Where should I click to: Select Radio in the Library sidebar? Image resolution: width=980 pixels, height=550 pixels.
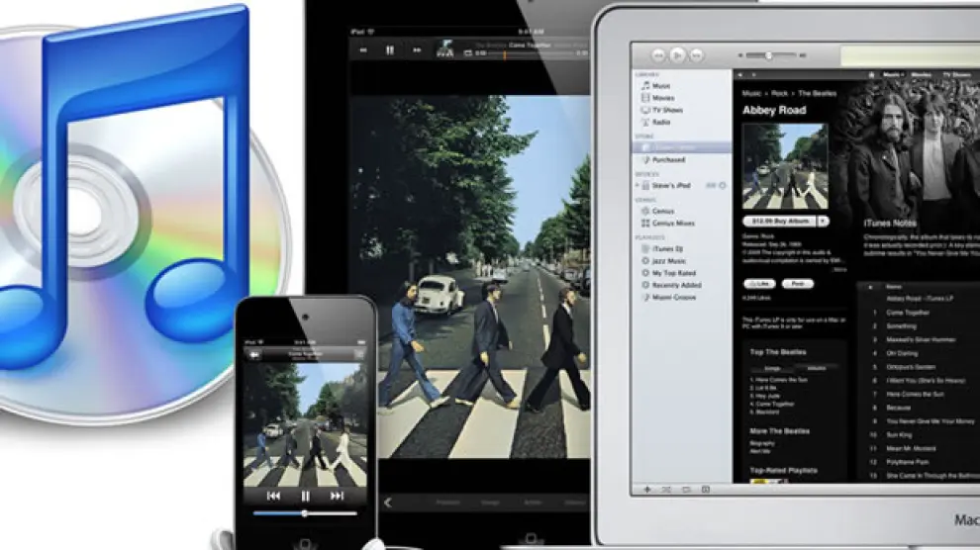[661, 122]
